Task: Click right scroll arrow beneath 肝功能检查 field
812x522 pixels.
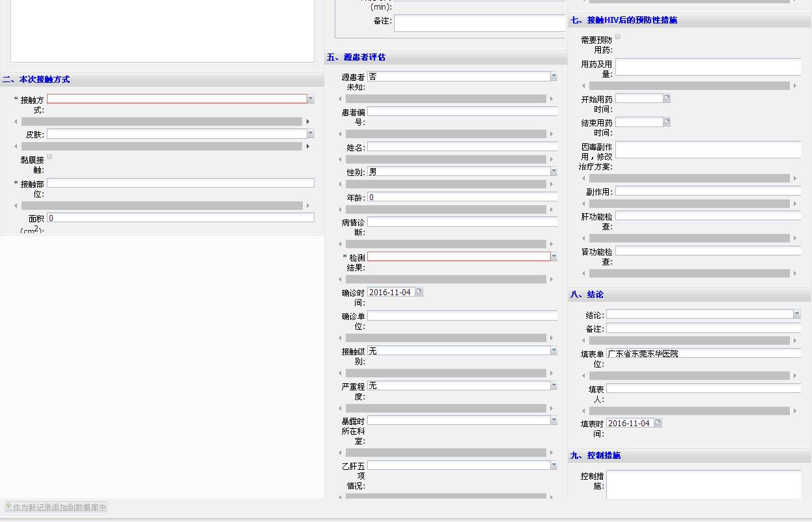Action: [x=795, y=239]
